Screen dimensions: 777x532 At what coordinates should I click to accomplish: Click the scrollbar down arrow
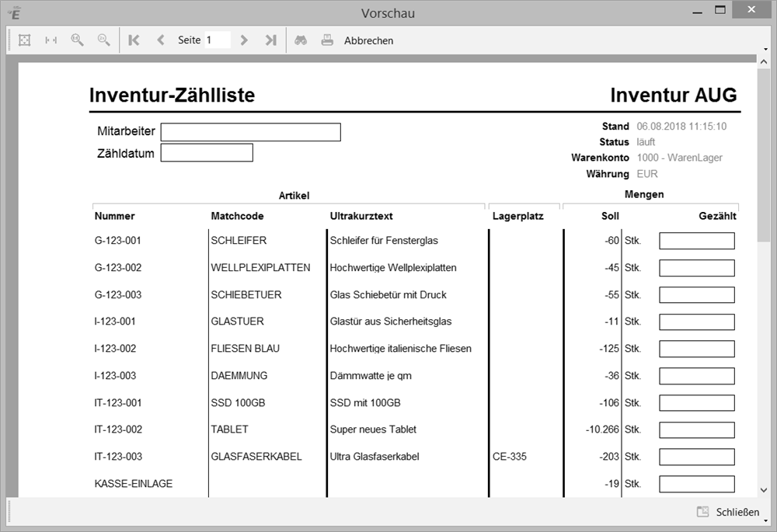click(764, 490)
